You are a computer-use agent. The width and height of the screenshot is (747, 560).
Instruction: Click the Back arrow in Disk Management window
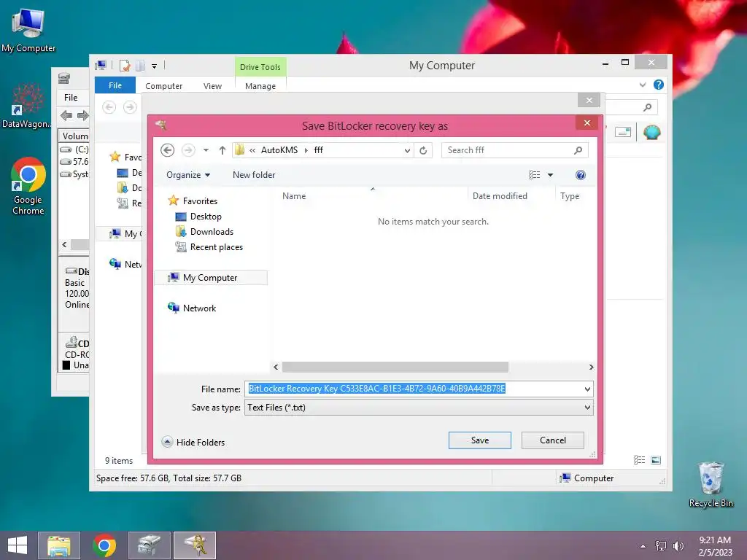[66, 115]
